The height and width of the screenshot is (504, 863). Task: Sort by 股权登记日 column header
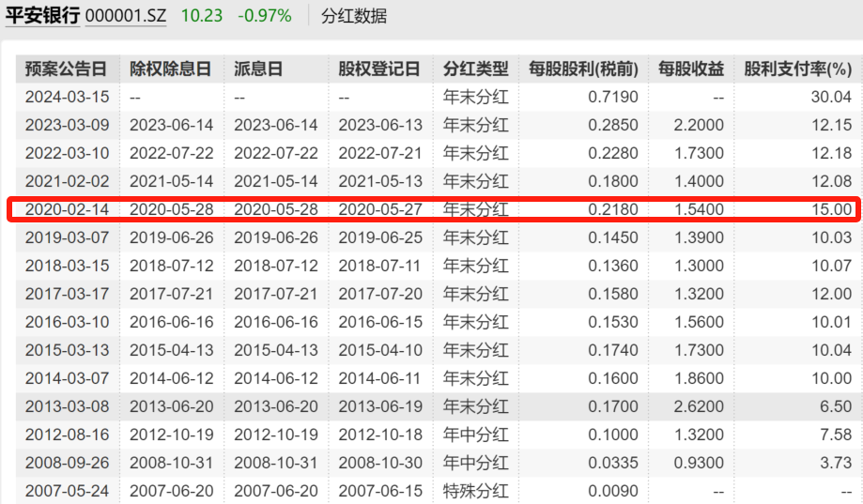(x=379, y=69)
